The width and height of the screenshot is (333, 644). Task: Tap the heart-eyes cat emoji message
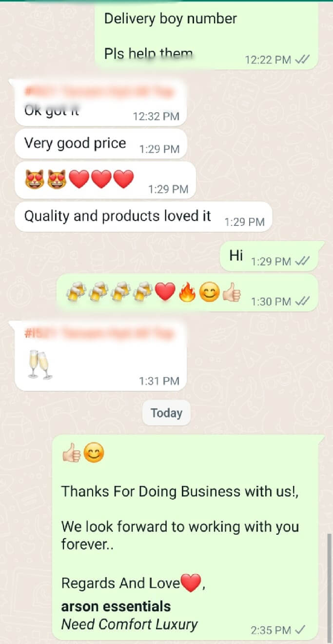click(105, 181)
